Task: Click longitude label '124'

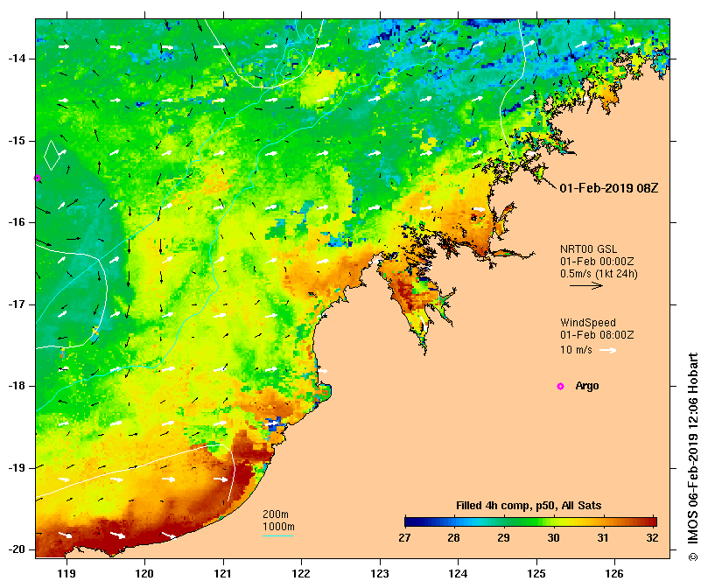Action: tap(458, 574)
